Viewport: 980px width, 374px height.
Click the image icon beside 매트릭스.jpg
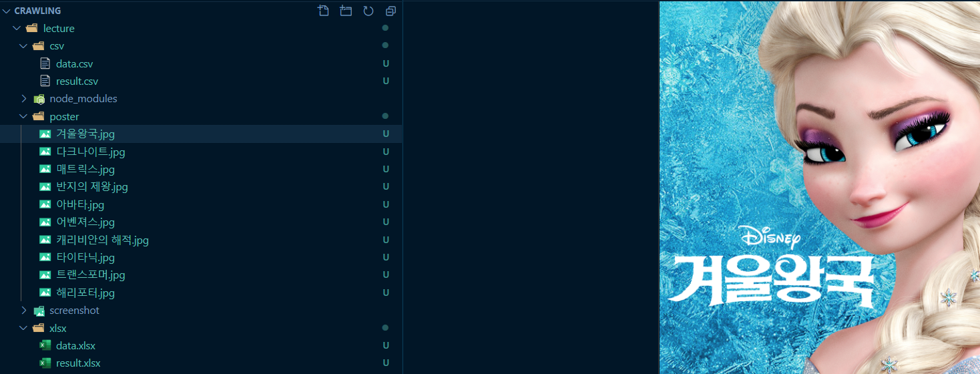[45, 169]
